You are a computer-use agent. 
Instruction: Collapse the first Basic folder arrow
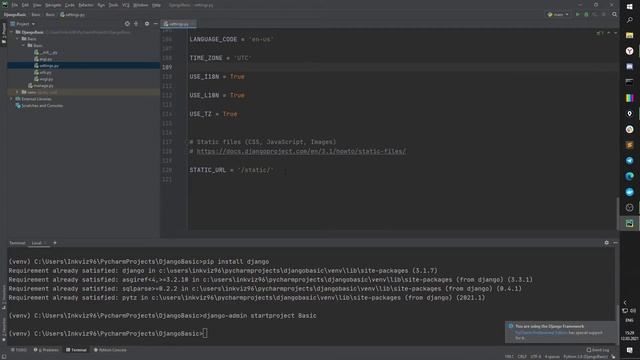[x=18, y=39]
